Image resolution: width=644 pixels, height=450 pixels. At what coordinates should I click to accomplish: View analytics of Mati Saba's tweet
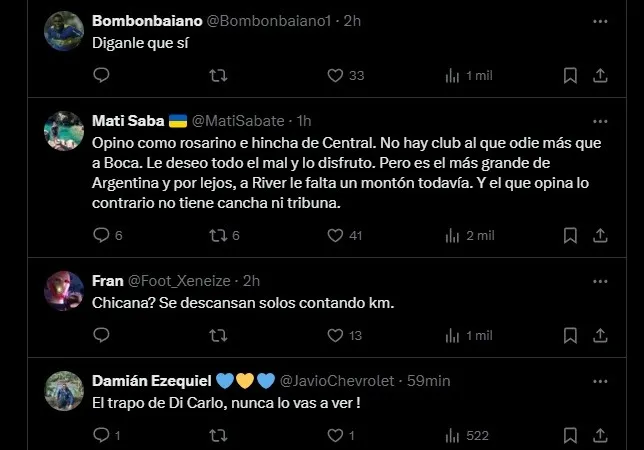452,235
